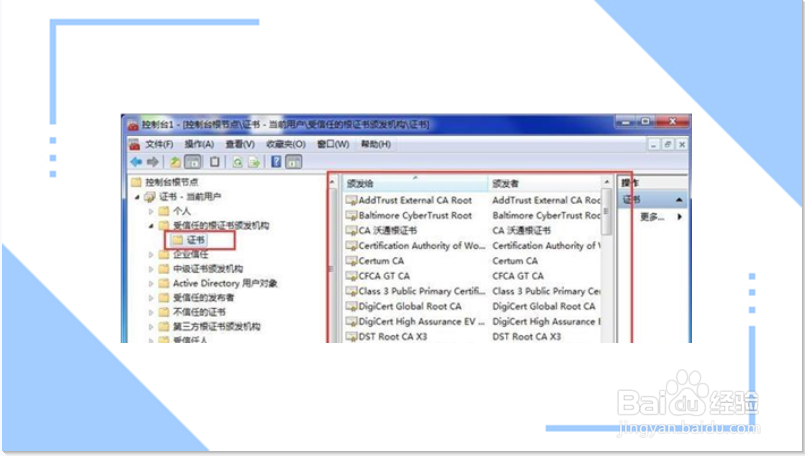The height and width of the screenshot is (456, 805).
Task: Click the Back arrow toolbar icon
Action: [137, 162]
